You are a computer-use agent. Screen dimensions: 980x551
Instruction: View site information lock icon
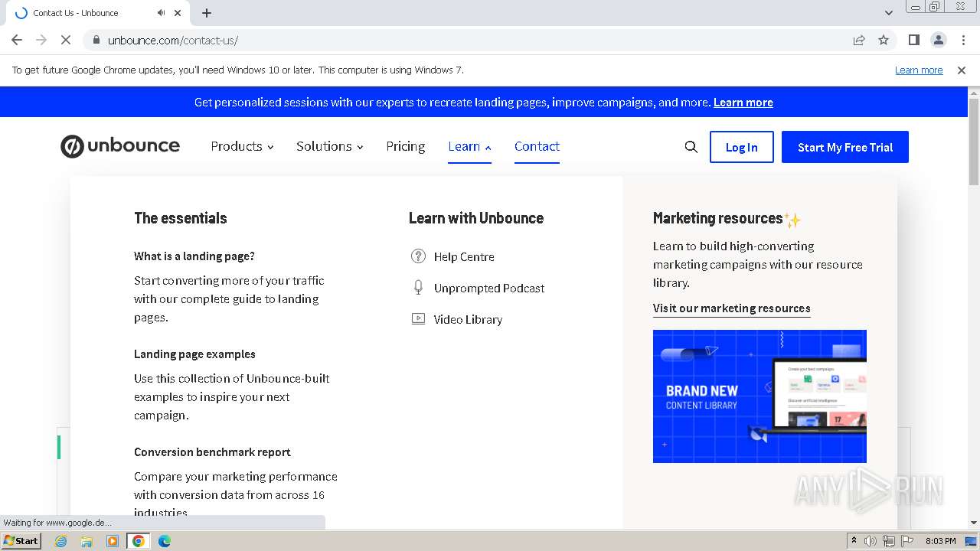pos(96,40)
